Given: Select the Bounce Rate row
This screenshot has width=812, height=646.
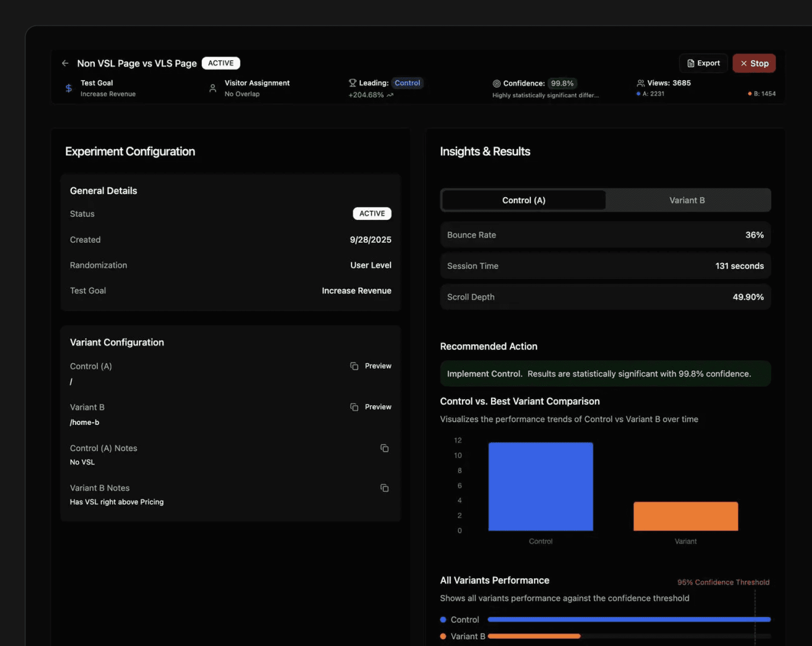Looking at the screenshot, I should click(x=605, y=235).
